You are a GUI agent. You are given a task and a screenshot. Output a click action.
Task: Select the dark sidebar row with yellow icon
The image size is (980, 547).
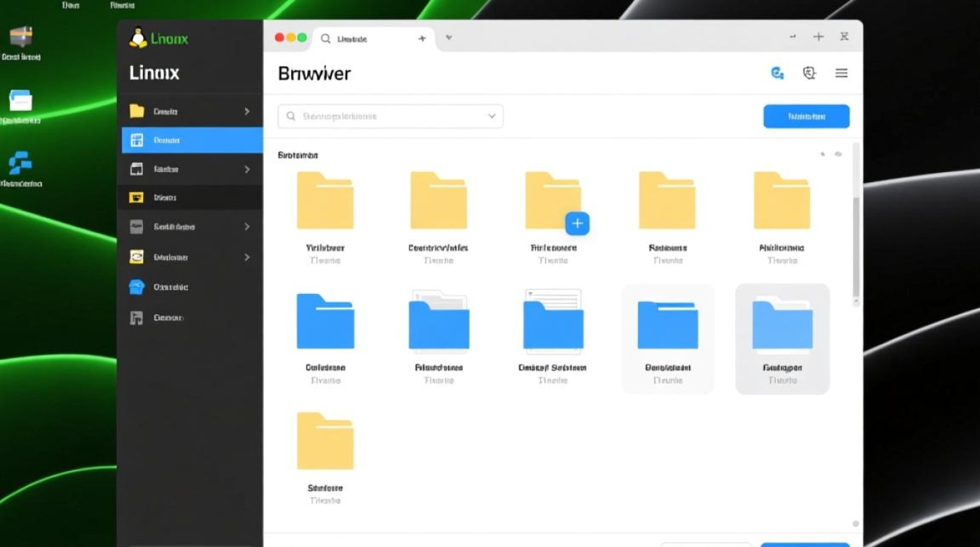pos(192,198)
